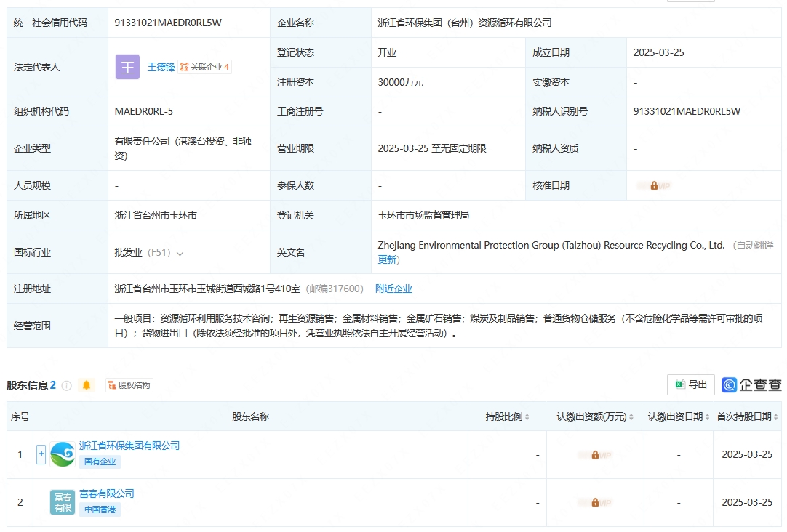This screenshot has height=532, width=787.
Task: Select 首次持股日期 2025-03-25 for 浙江省环保集团有限公司
Action: click(x=747, y=454)
